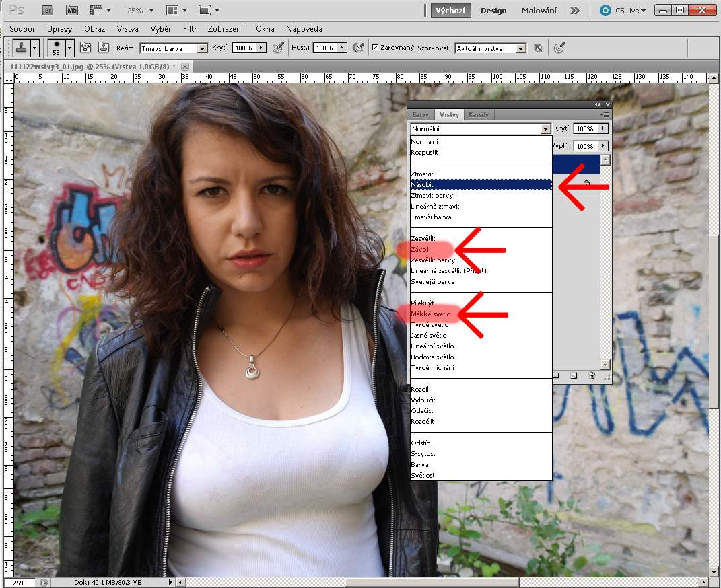721x588 pixels.
Task: Toggle the Brush panel icon
Action: pyautogui.click(x=85, y=48)
